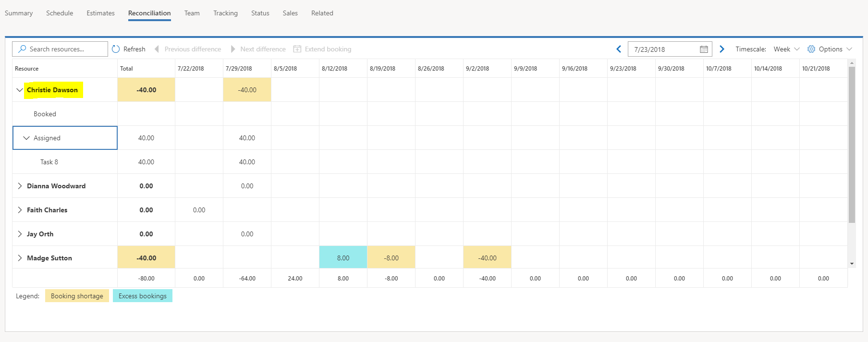The height and width of the screenshot is (342, 868).
Task: Click the scrollbar up arrow
Action: point(852,62)
